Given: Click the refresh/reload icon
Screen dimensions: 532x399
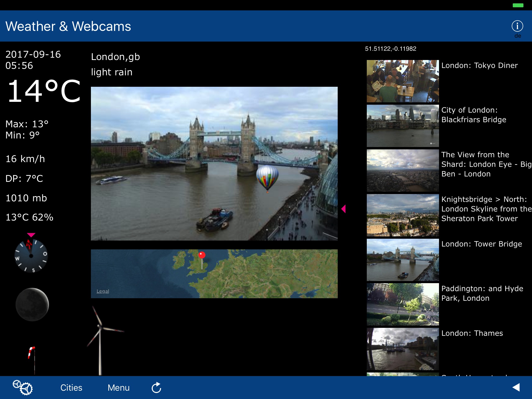Looking at the screenshot, I should [x=156, y=387].
